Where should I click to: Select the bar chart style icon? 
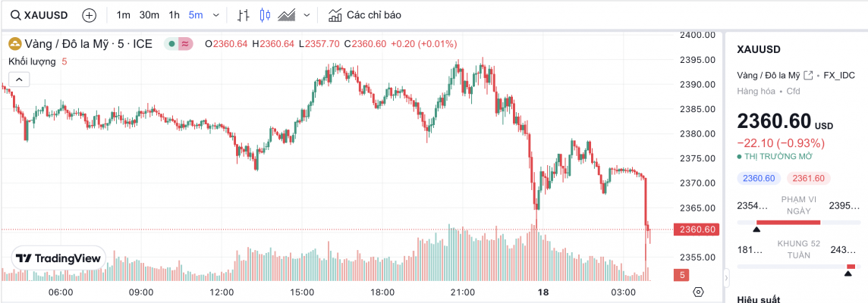(x=244, y=15)
